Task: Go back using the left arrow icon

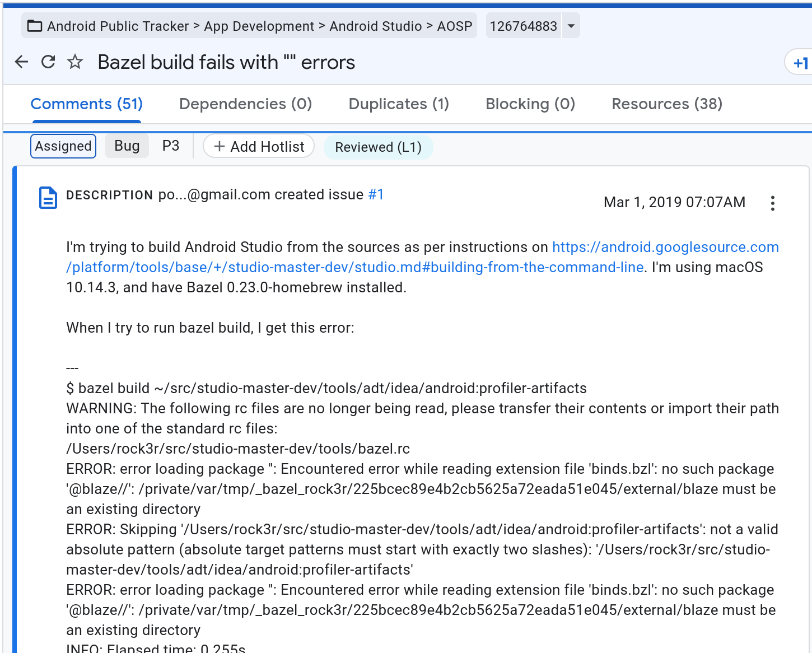Action: point(21,62)
